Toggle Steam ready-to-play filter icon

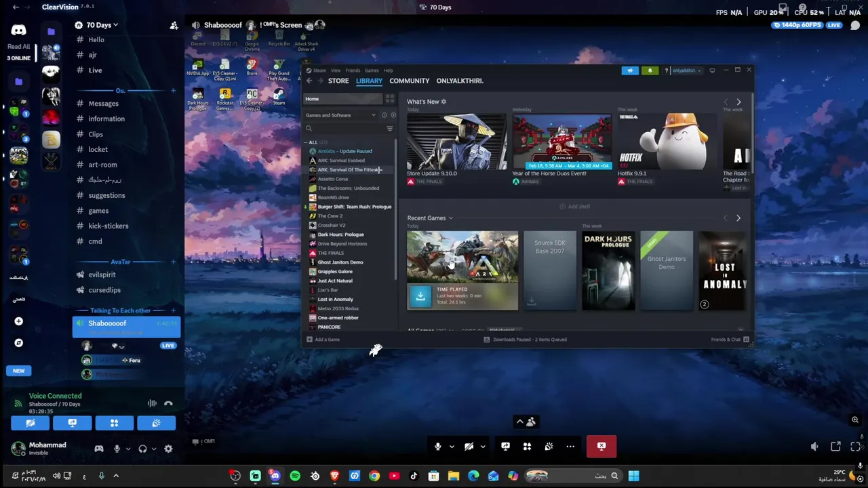(x=393, y=115)
